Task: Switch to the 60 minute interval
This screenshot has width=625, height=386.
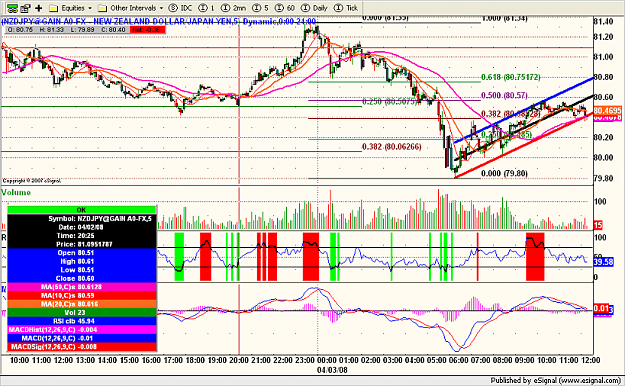Action: point(285,8)
